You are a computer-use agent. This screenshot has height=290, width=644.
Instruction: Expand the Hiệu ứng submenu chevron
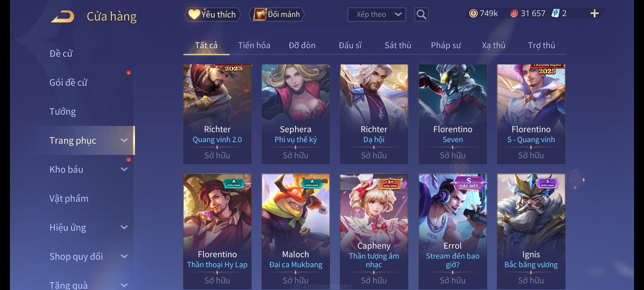[124, 227]
